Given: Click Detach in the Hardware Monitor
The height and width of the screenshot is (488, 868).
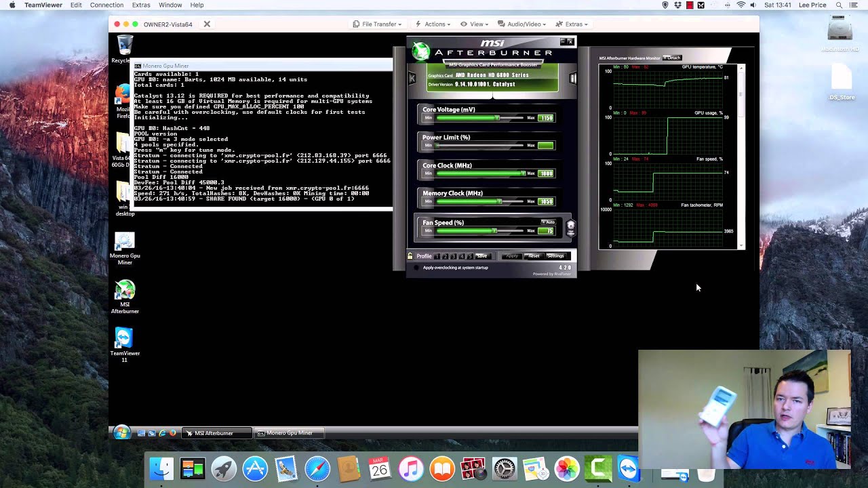Looking at the screenshot, I should [x=672, y=58].
